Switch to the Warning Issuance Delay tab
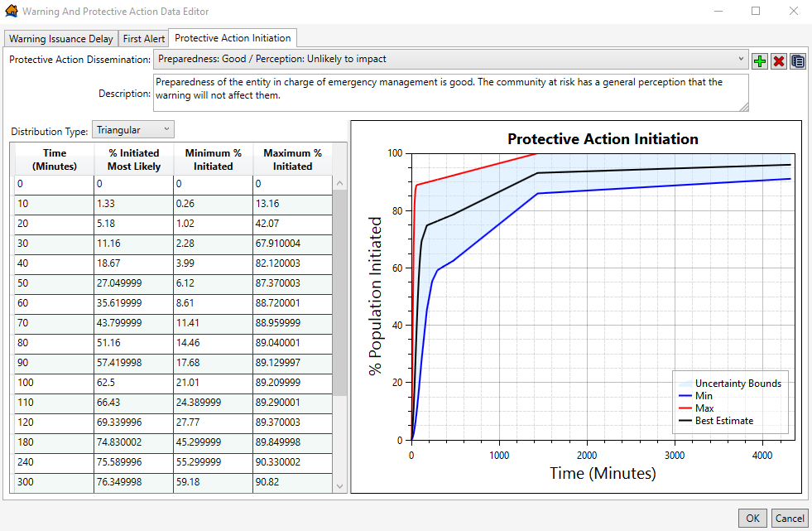Viewport: 812px width, 531px height. [60, 39]
